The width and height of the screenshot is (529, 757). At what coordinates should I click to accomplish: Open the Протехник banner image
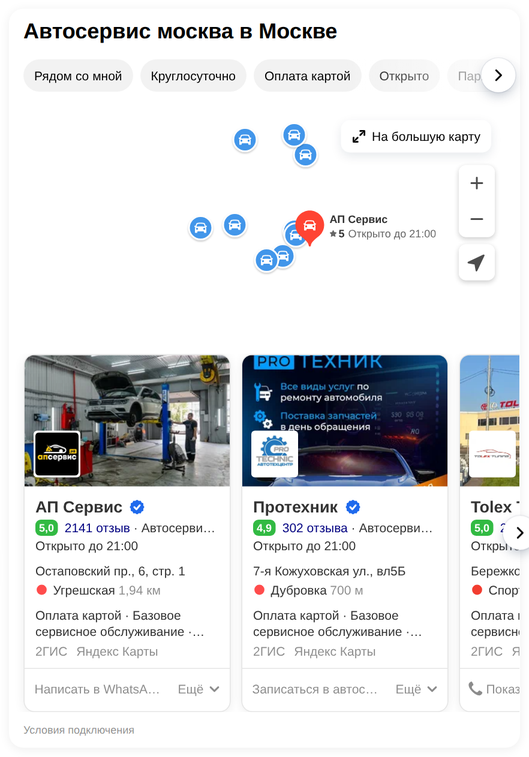pyautogui.click(x=345, y=421)
